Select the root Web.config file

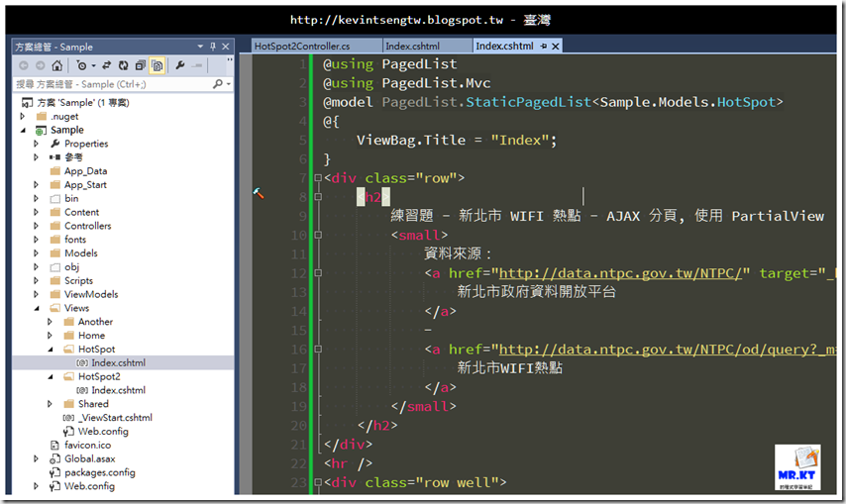(x=82, y=486)
